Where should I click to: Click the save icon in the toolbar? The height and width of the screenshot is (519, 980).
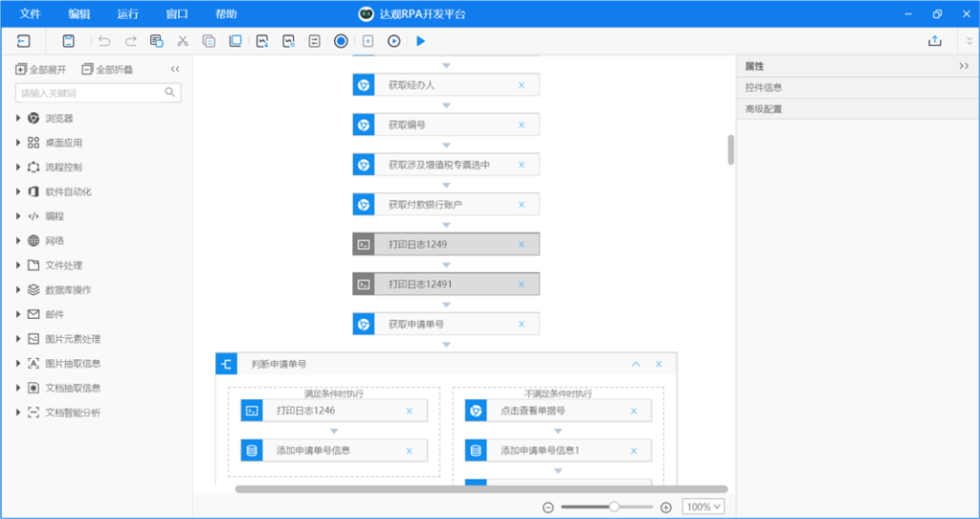pyautogui.click(x=69, y=41)
